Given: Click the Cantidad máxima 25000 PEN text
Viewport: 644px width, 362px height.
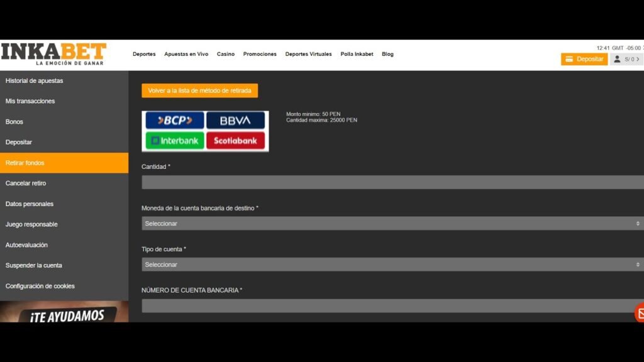Looking at the screenshot, I should click(x=321, y=120).
